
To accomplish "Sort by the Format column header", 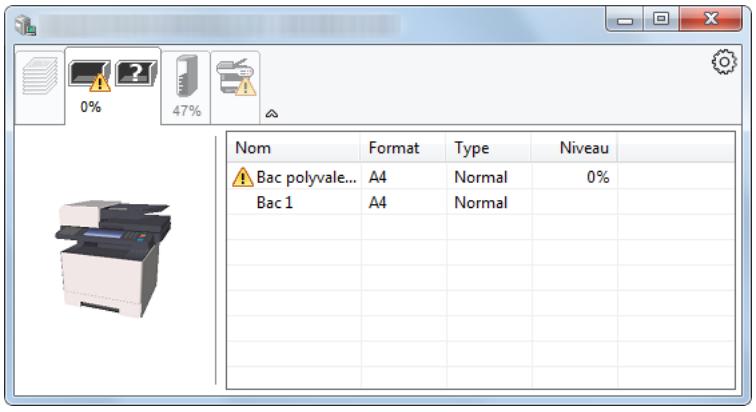I will click(x=403, y=148).
